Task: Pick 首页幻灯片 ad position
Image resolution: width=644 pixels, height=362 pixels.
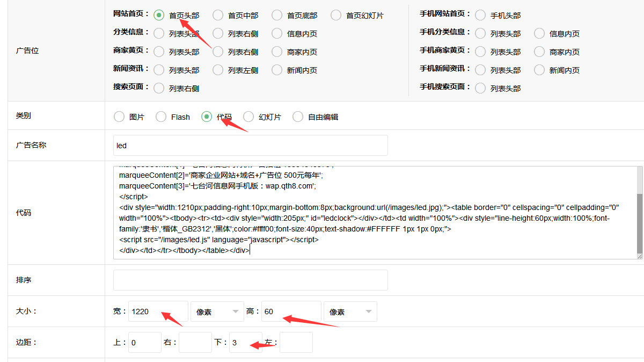Action: pos(336,15)
